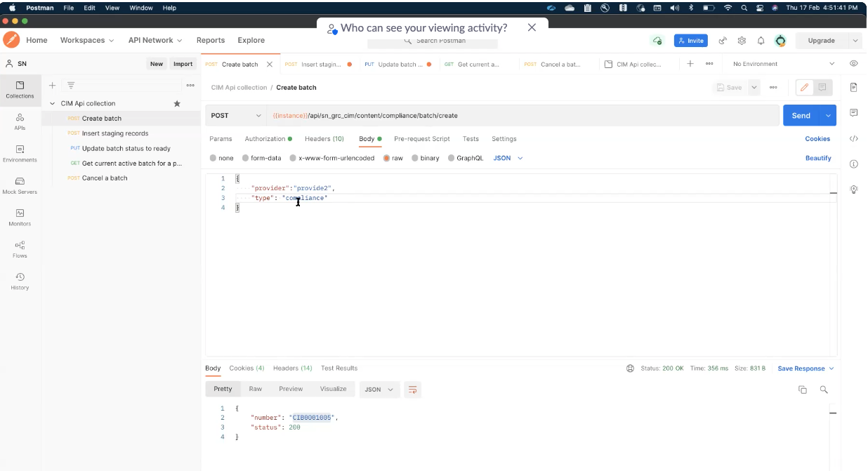The height and width of the screenshot is (471, 868).
Task: Click the request URL field
Action: [522, 115]
